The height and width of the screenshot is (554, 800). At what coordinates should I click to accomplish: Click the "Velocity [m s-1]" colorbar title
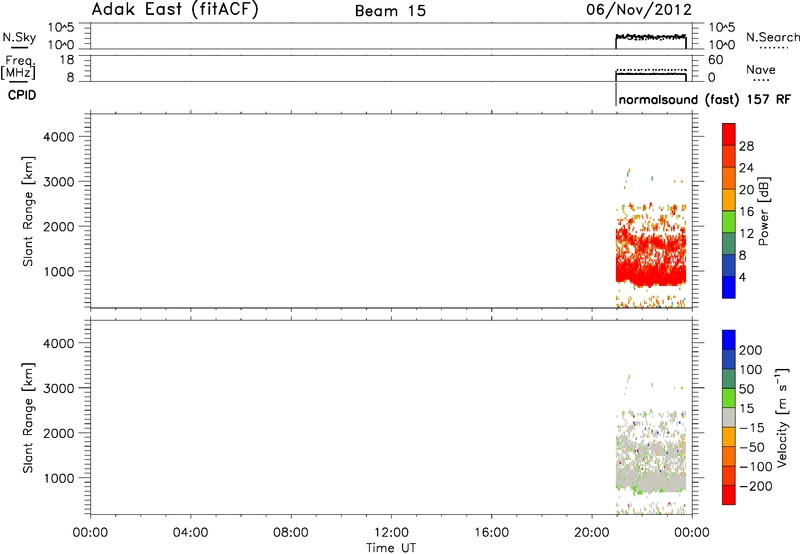click(x=782, y=418)
